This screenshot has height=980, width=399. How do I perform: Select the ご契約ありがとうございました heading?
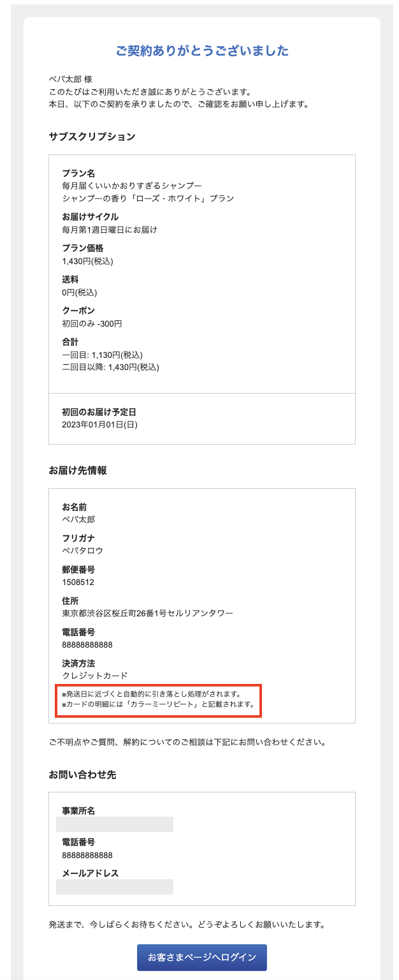coord(202,51)
